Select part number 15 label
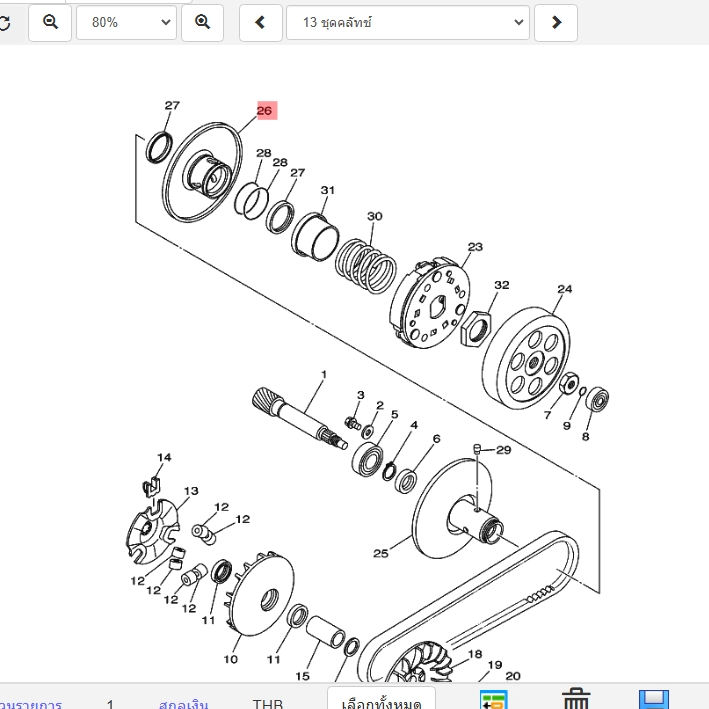Viewport: 709px width, 709px height. (x=303, y=676)
